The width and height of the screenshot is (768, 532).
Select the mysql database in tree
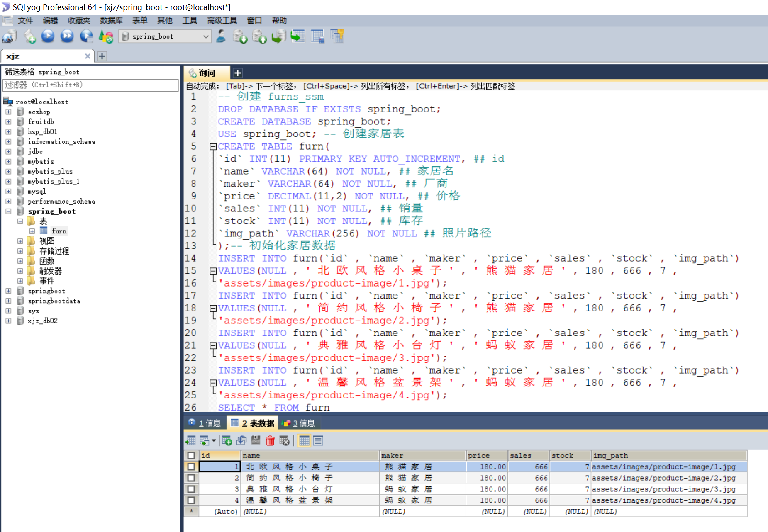tap(37, 191)
